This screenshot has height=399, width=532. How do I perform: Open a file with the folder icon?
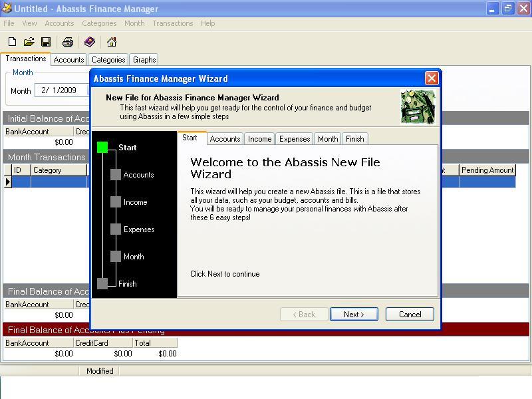pos(29,42)
